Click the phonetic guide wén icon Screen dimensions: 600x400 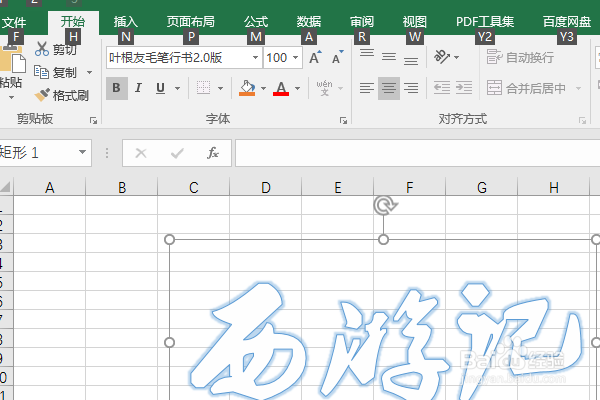click(324, 88)
